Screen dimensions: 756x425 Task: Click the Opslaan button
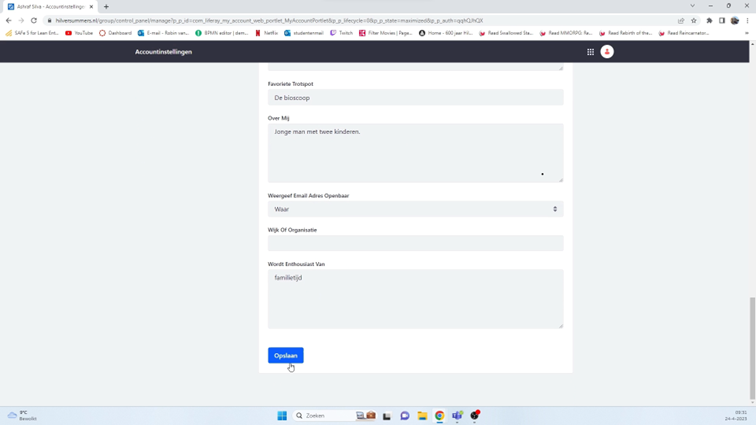coord(285,355)
